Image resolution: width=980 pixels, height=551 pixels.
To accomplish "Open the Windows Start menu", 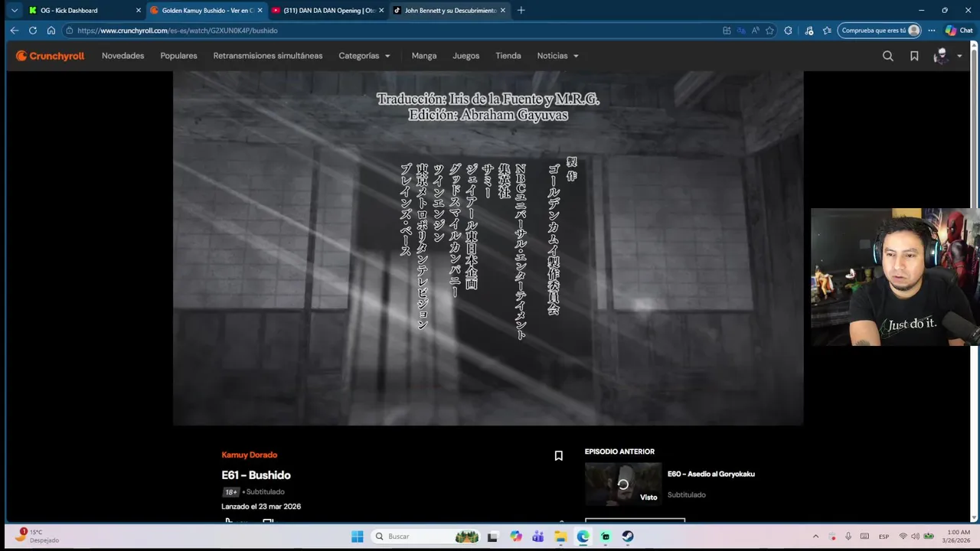I will tap(357, 536).
